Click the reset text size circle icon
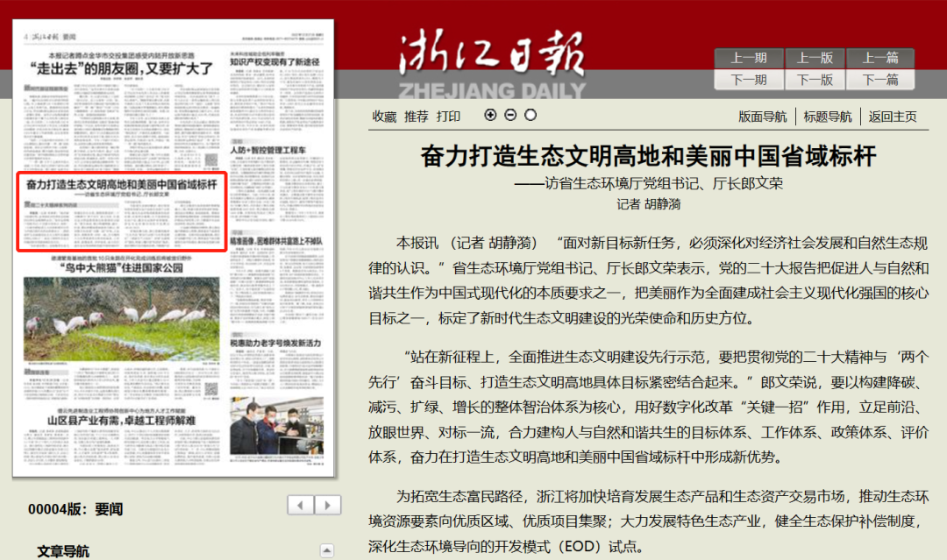 [530, 115]
